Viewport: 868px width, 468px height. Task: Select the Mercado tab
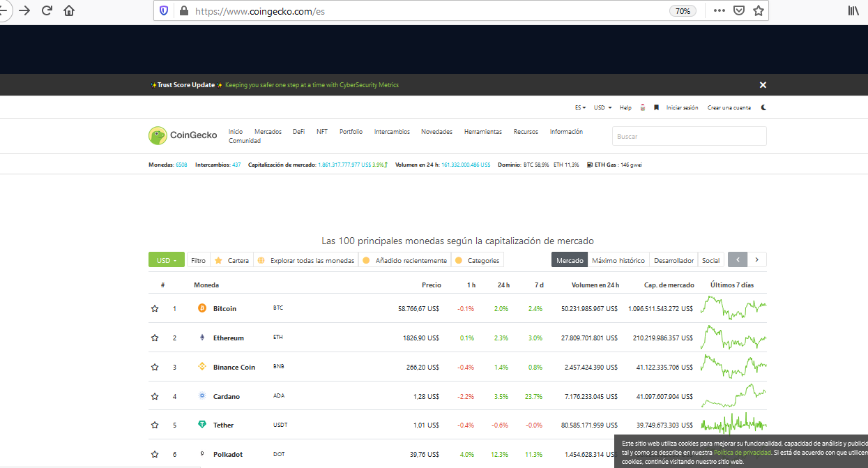(570, 260)
